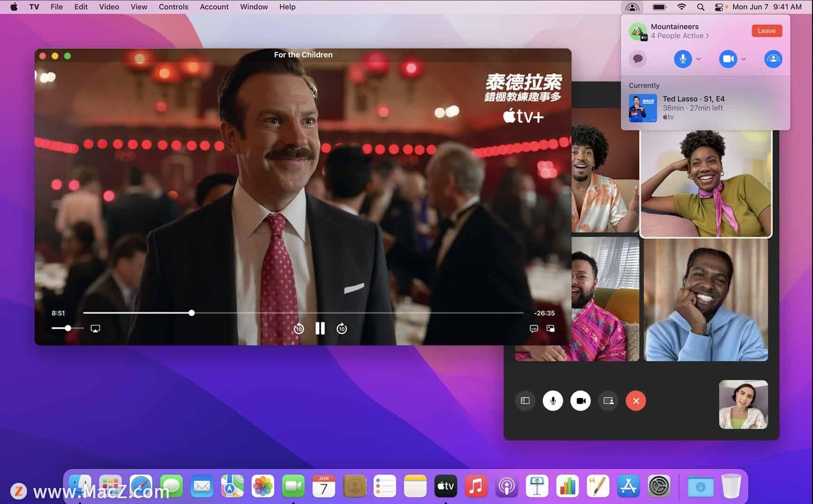Image resolution: width=813 pixels, height=504 pixels.
Task: Toggle microphone in SharePlay panel
Action: 683,59
